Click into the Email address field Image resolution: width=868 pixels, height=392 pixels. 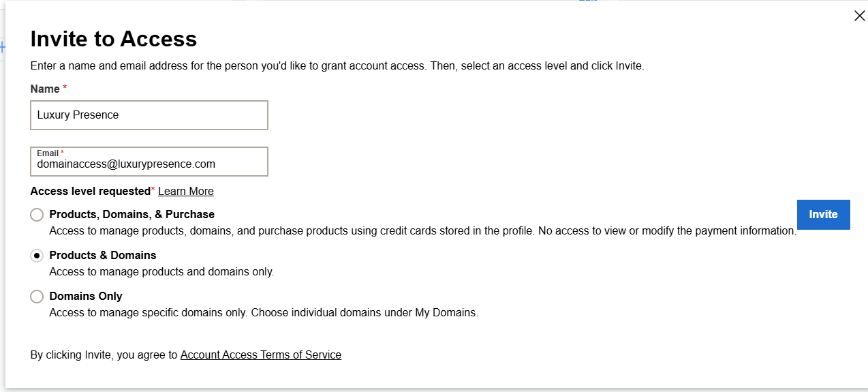[149, 164]
